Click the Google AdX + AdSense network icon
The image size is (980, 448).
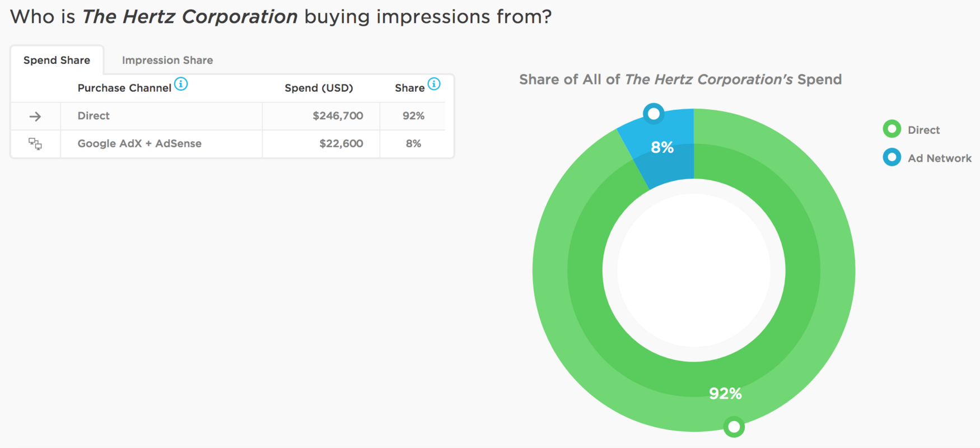coord(35,144)
